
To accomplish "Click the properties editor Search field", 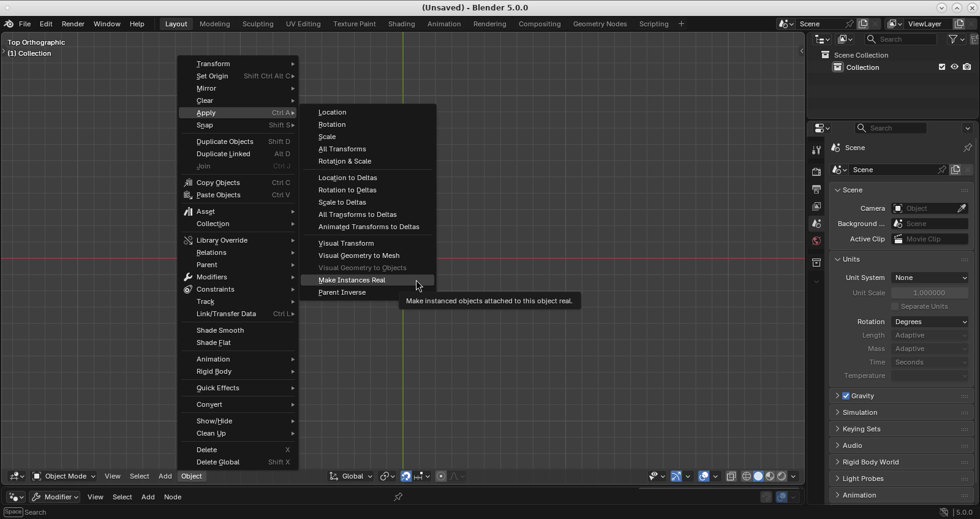I will click(x=891, y=128).
